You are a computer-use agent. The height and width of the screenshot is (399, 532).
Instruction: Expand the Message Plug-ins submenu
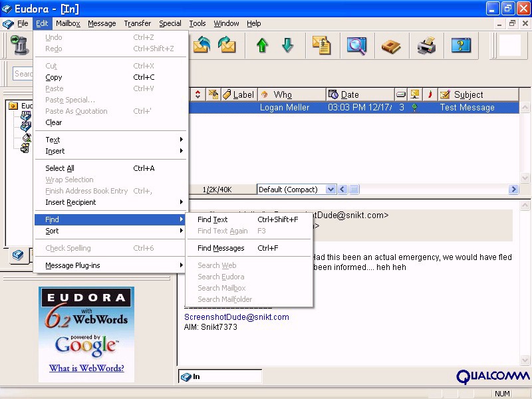[x=110, y=265]
